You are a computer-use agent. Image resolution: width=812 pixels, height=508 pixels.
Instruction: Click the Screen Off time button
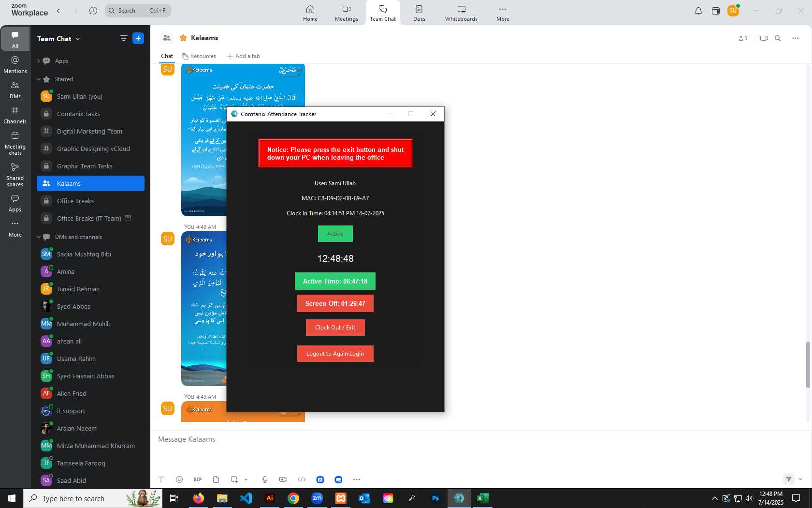[335, 303]
